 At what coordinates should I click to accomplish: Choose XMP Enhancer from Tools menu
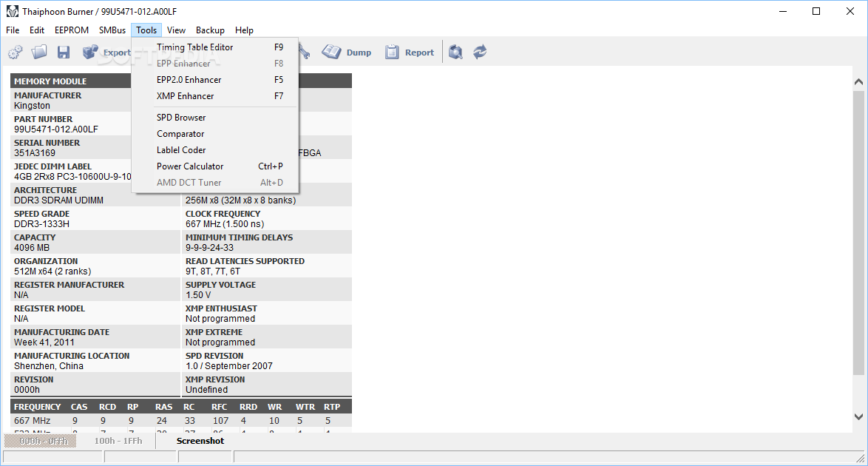pyautogui.click(x=215, y=96)
